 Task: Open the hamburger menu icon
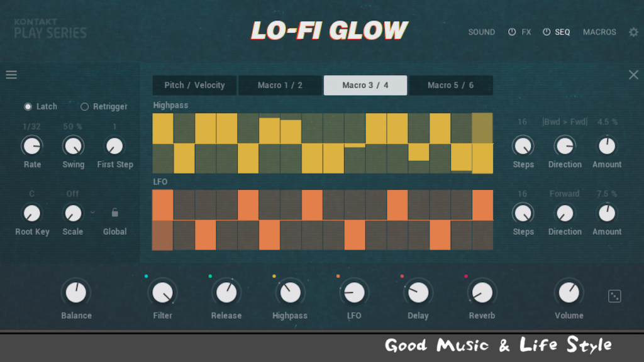click(11, 74)
